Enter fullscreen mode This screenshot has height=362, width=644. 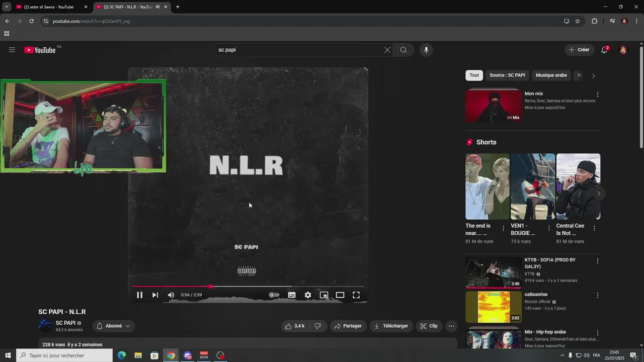(x=356, y=295)
